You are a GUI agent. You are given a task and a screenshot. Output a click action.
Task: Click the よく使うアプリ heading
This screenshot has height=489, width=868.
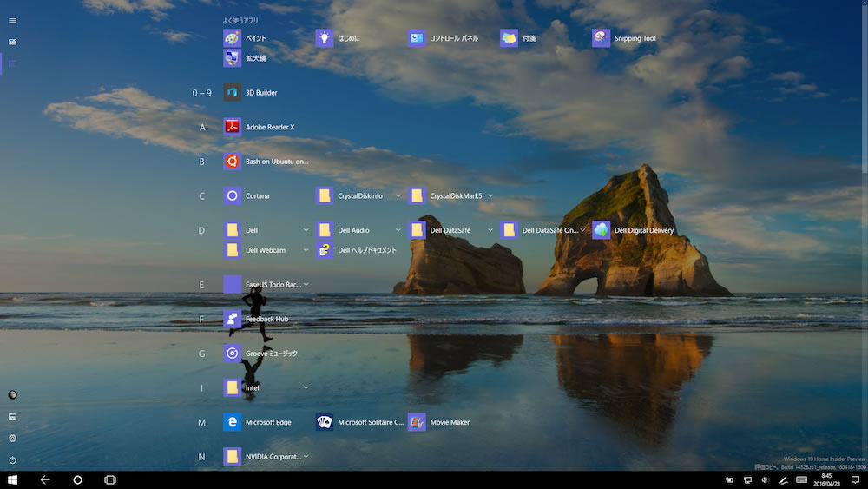pyautogui.click(x=240, y=21)
